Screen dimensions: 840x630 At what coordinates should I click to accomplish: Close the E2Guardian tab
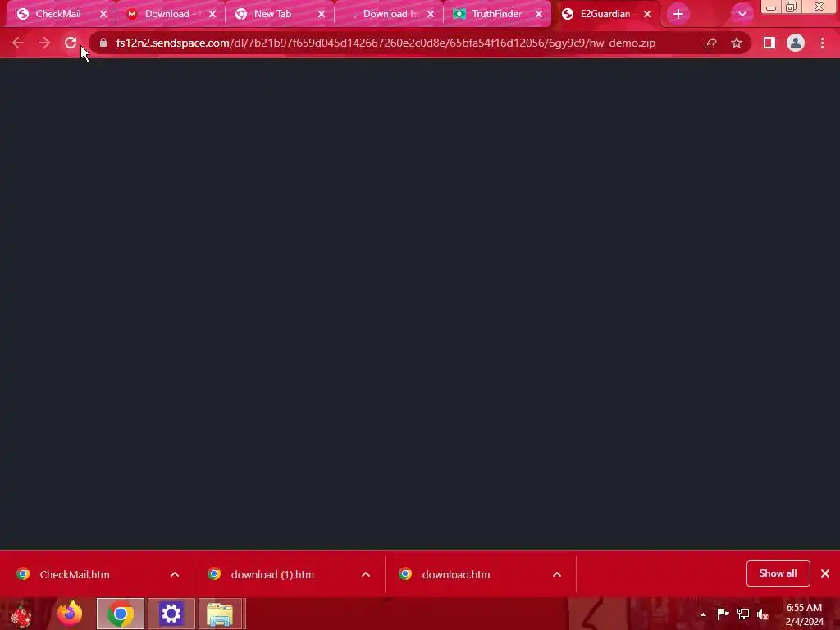[x=647, y=14]
